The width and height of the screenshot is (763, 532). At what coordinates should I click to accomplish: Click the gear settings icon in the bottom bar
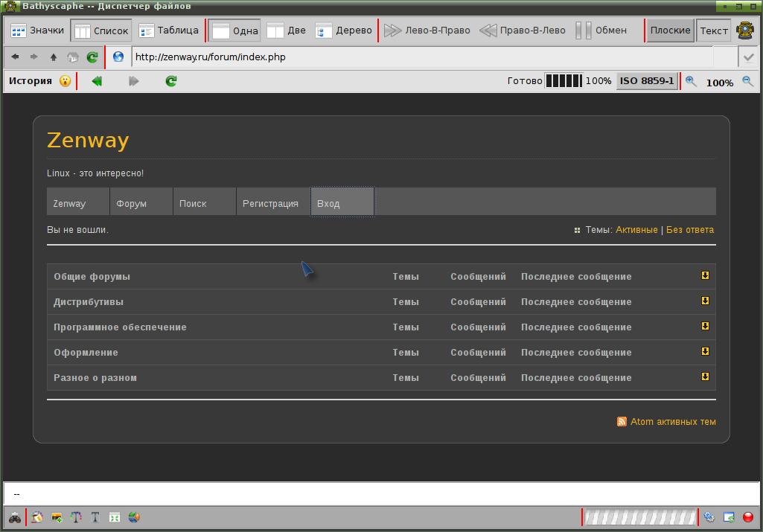(709, 517)
